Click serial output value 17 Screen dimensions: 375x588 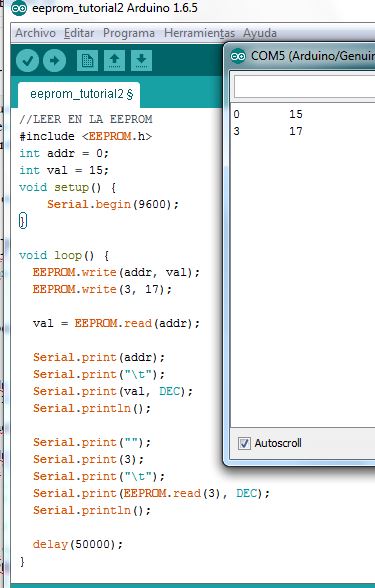click(296, 131)
